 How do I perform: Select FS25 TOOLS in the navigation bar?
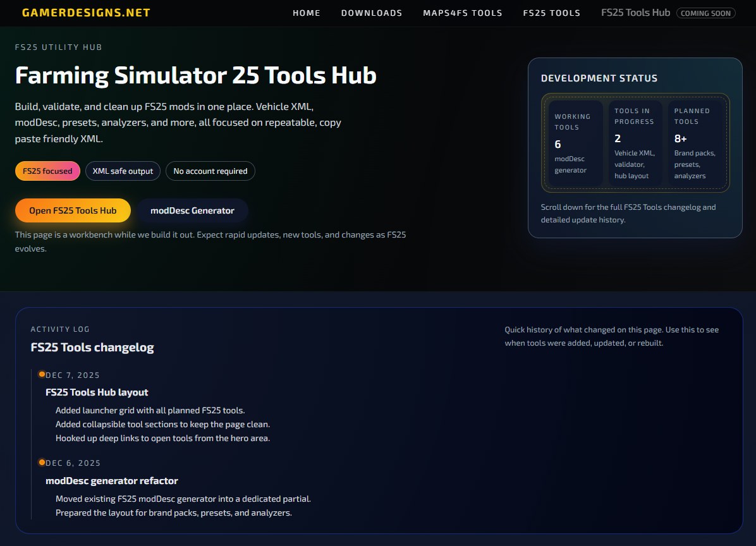(x=552, y=13)
